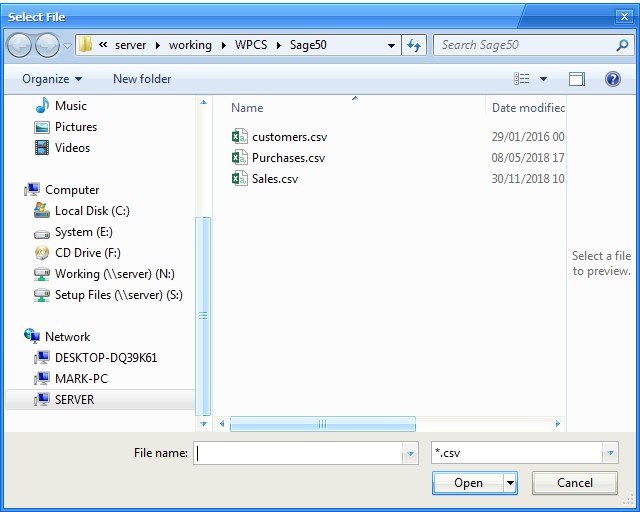Expand the change view dropdown arrow

pos(544,79)
